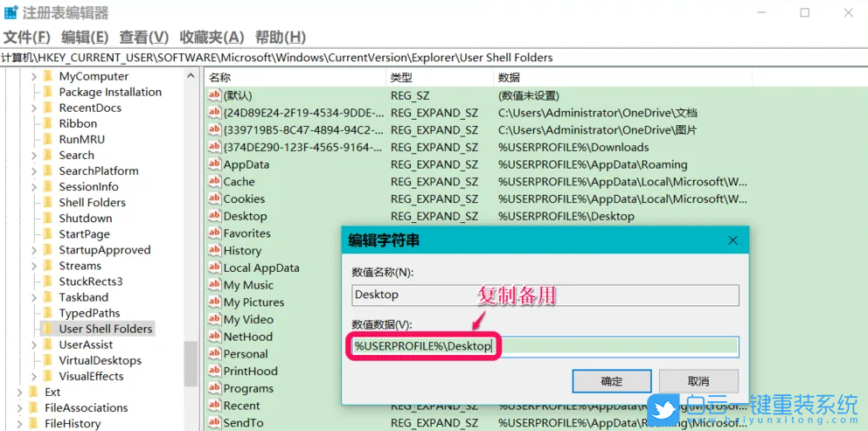Select the SendTo string value icon
Image resolution: width=868 pixels, height=431 pixels.
[x=214, y=423]
